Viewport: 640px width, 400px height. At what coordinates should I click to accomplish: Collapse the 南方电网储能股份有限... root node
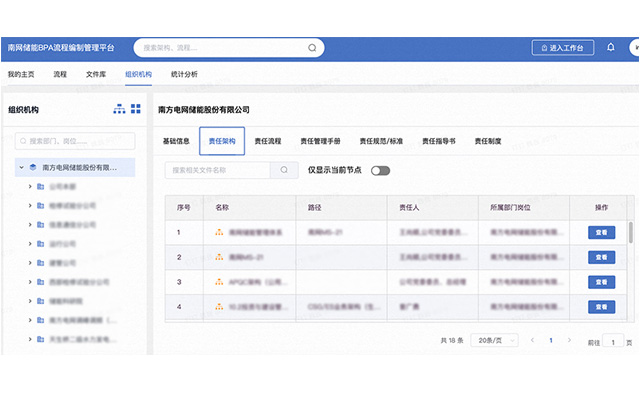pos(22,167)
